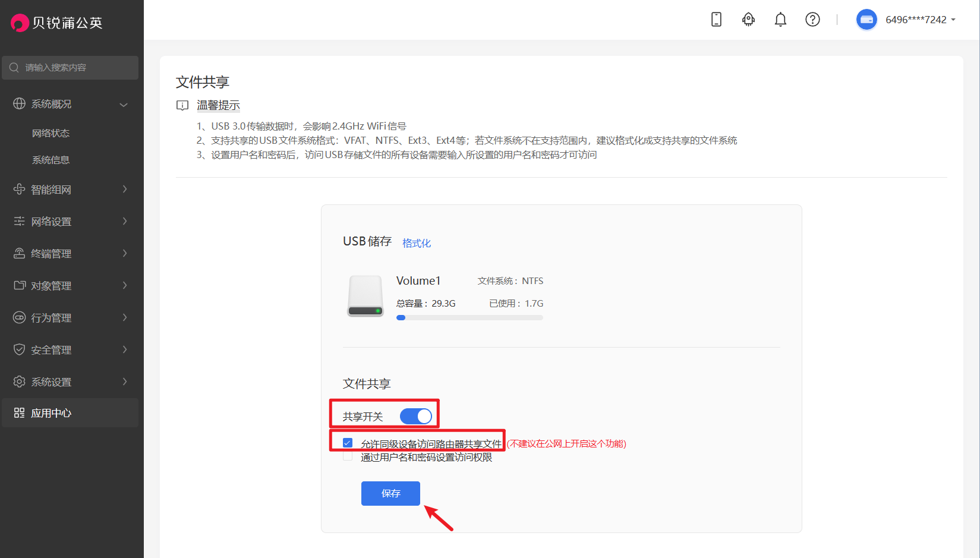Click the 文件共享 page title

(x=202, y=82)
